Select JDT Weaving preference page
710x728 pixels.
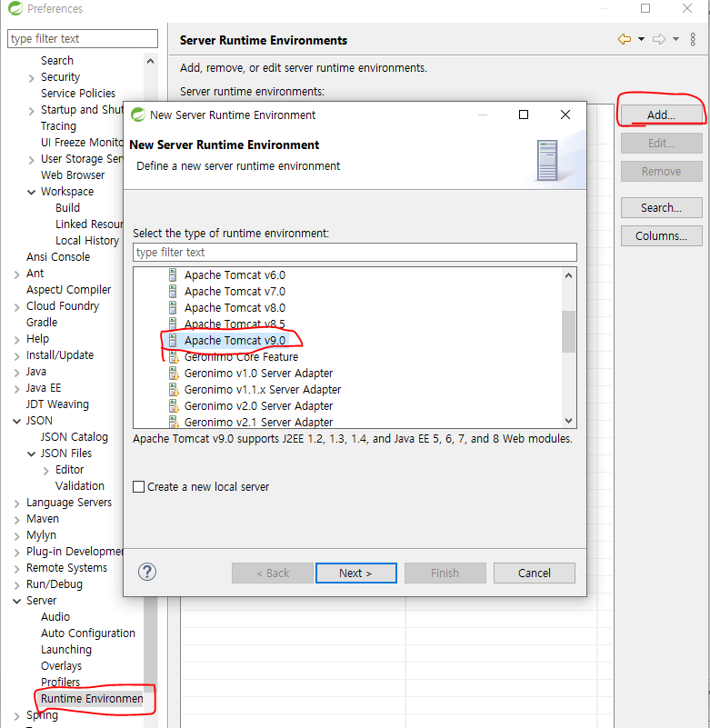pyautogui.click(x=57, y=404)
